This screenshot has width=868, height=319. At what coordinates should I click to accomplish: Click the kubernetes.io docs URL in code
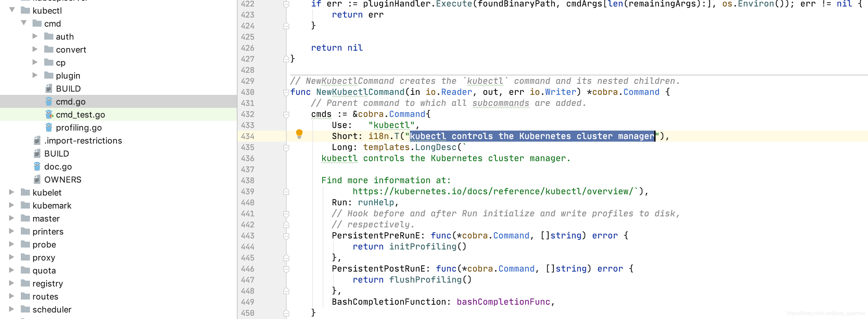[493, 191]
